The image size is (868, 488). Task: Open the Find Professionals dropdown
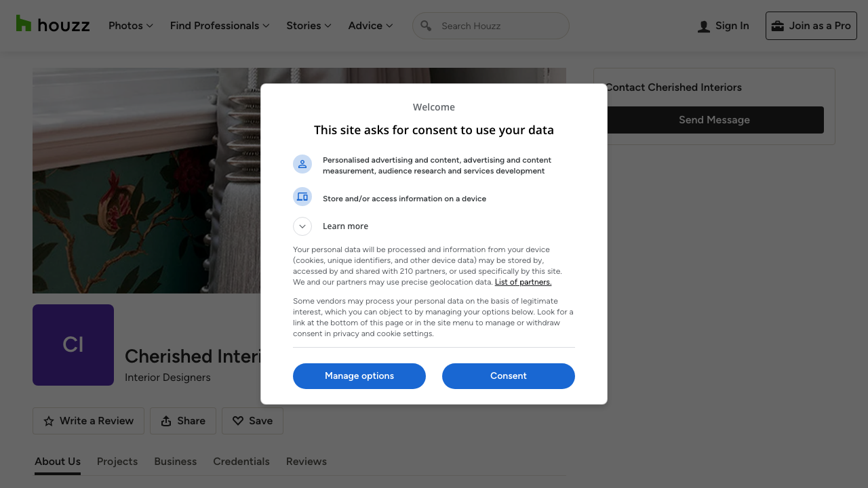coord(220,26)
